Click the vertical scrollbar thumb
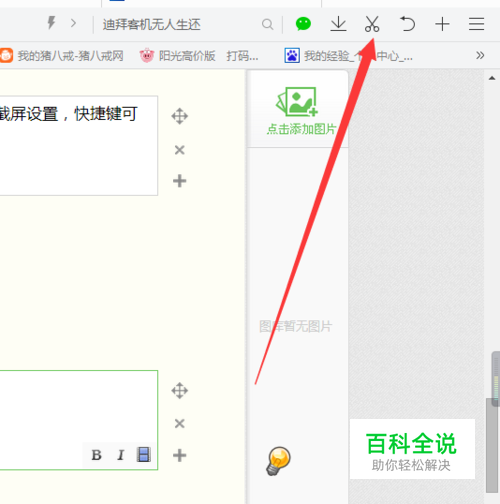Viewport: 500px width, 504px height. pyautogui.click(x=492, y=445)
